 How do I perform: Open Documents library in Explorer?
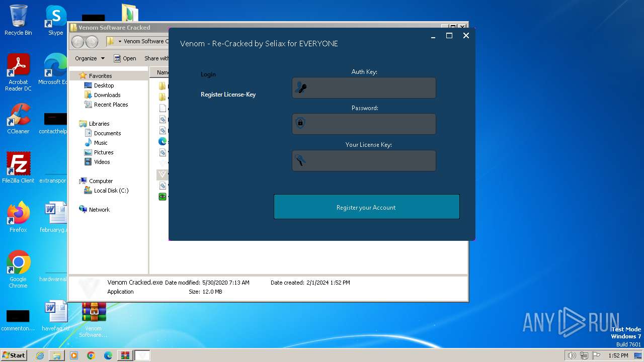[x=107, y=133]
